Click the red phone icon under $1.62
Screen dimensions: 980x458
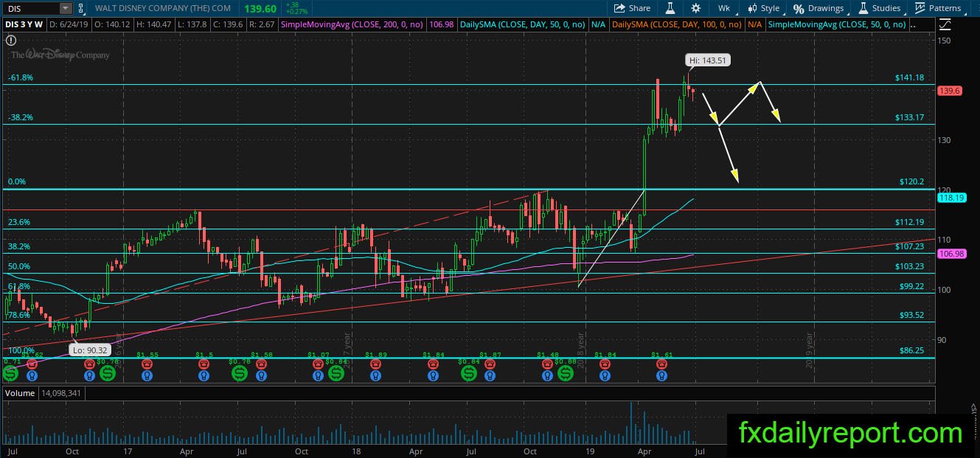tap(32, 364)
